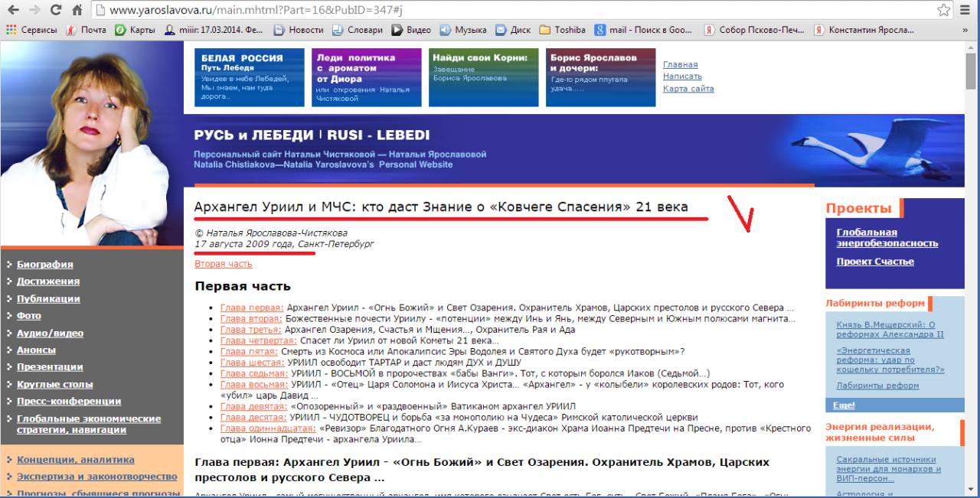
Task: Open the Анонсы sidebar item
Action: (36, 350)
